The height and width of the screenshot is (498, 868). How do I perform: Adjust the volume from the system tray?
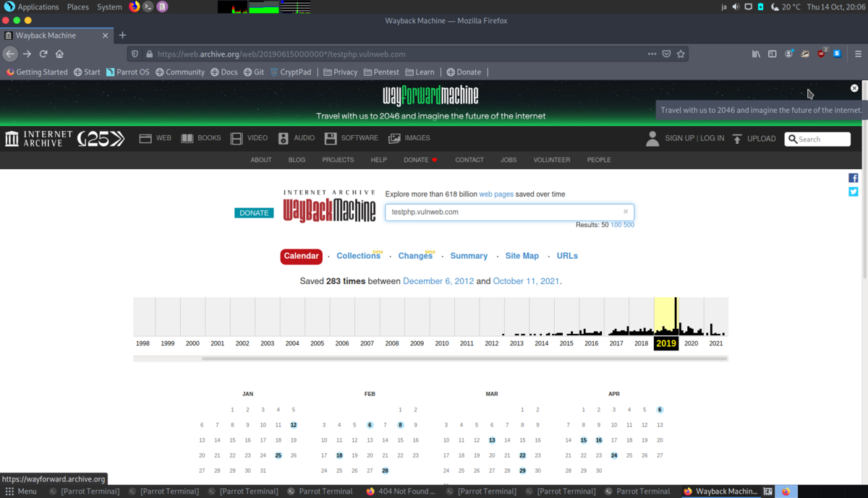[736, 7]
